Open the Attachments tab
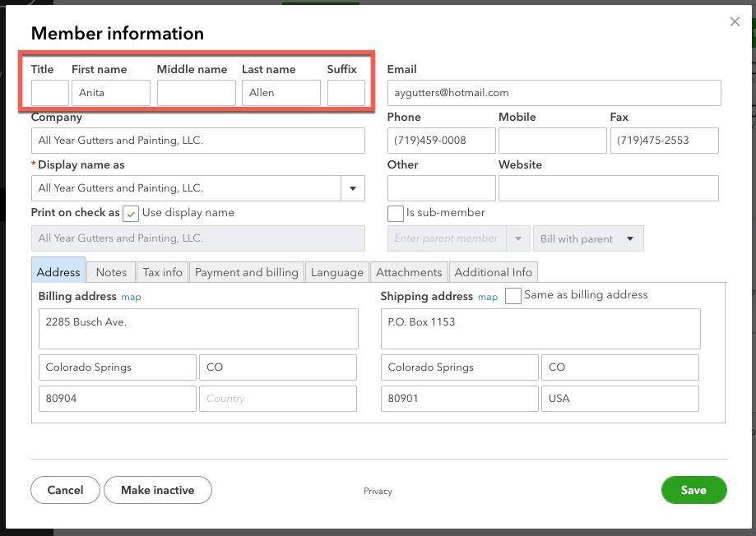This screenshot has height=536, width=756. (409, 272)
